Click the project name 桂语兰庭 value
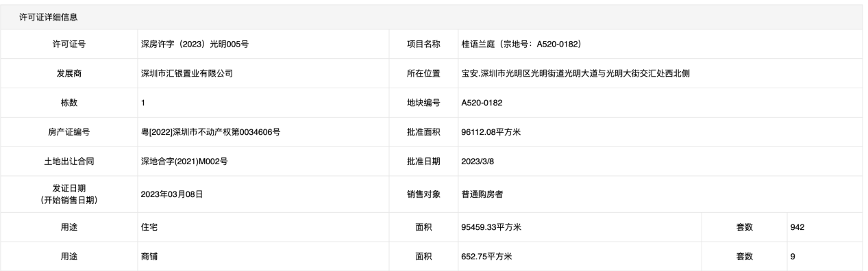 tap(521, 44)
